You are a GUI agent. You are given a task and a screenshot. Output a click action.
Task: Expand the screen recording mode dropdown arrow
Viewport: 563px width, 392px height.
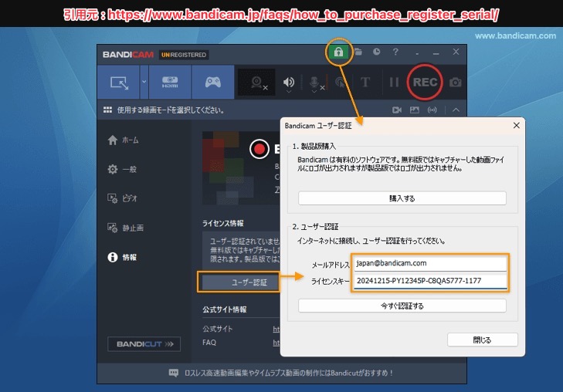click(x=144, y=82)
